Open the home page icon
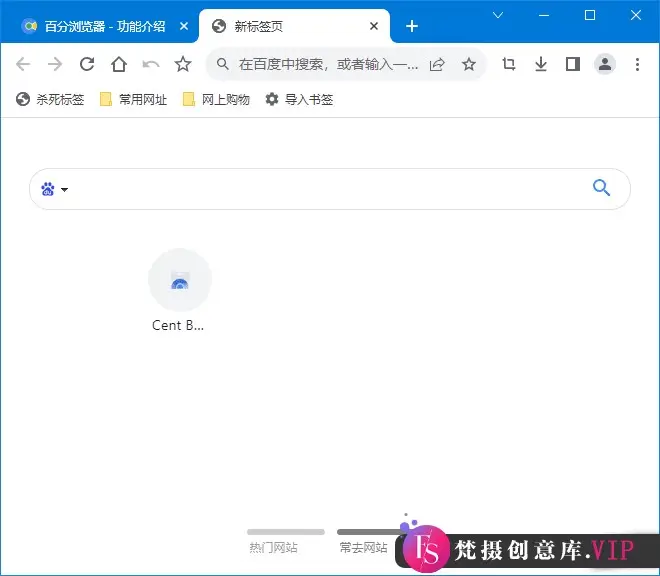Viewport: 660px width, 576px height. [119, 64]
